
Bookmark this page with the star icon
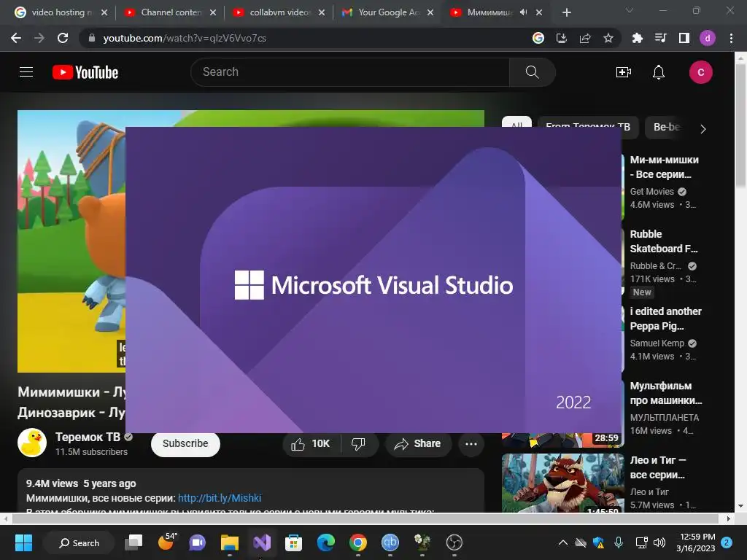[608, 38]
